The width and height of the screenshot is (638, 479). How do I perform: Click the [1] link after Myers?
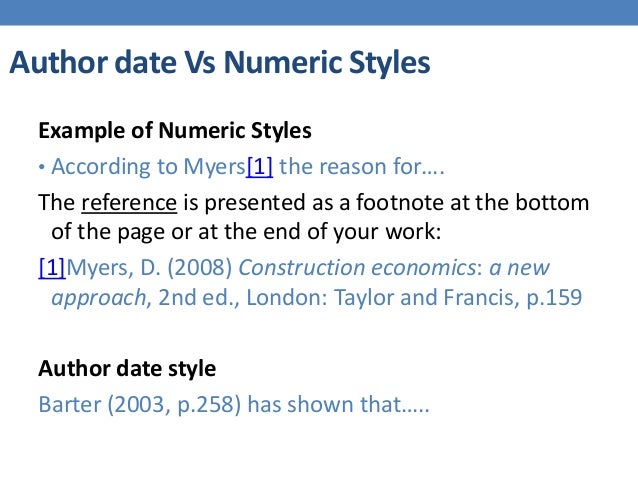click(x=260, y=167)
